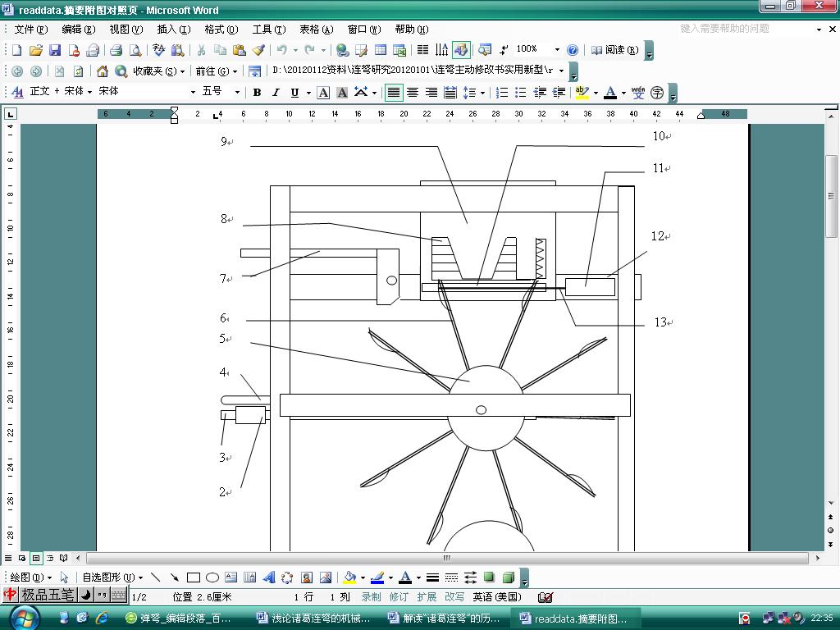This screenshot has width=840, height=630.
Task: Insert a hyperlink using the globe icon
Action: 342,50
